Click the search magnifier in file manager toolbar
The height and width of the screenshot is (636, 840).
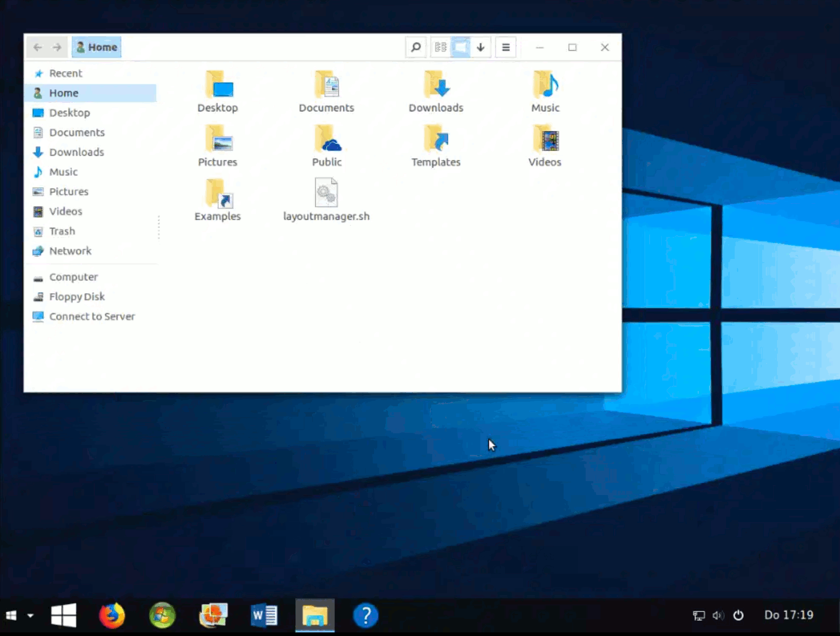[x=415, y=47]
